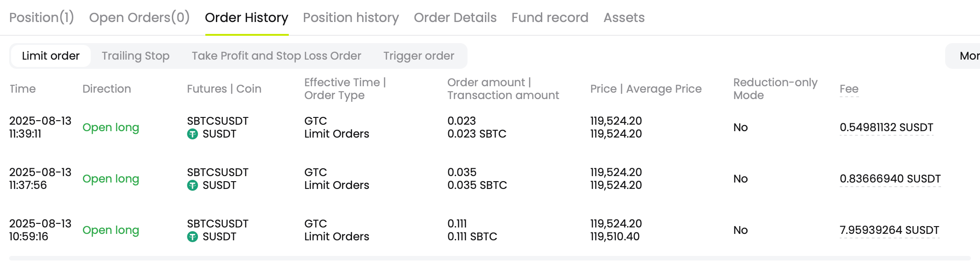Select the Limit order filter
The image size is (980, 266).
pos(51,56)
